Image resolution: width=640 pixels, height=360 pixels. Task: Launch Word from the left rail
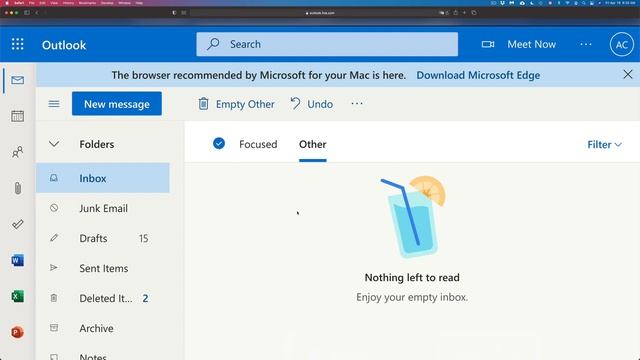point(18,260)
